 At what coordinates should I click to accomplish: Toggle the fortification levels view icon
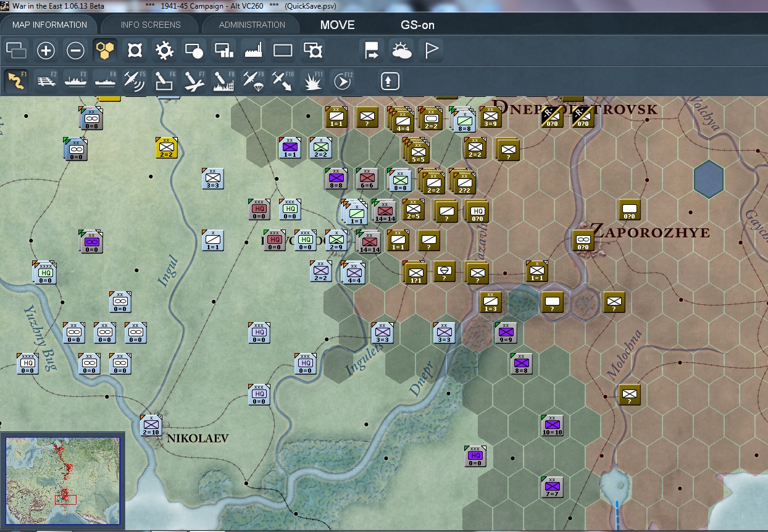(x=135, y=51)
